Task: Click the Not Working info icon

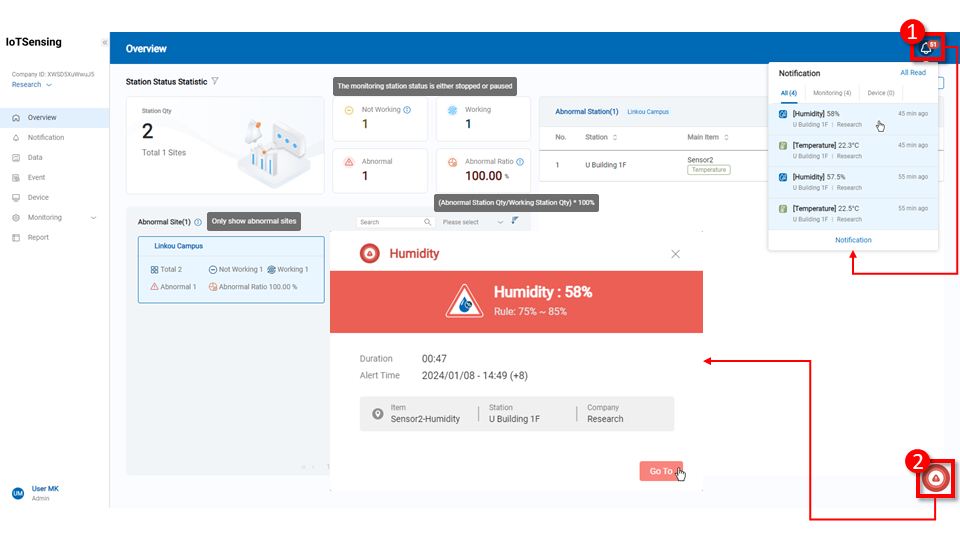Action: pyautogui.click(x=407, y=110)
